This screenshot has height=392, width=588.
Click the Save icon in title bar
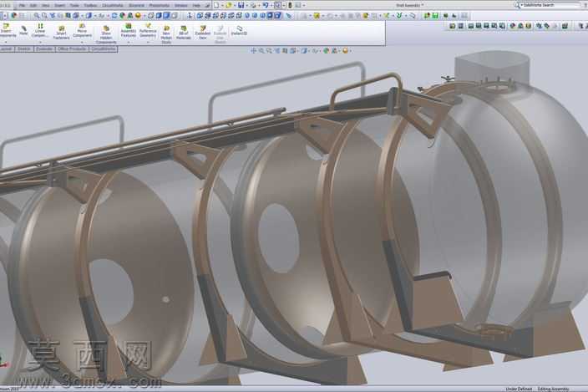point(241,5)
